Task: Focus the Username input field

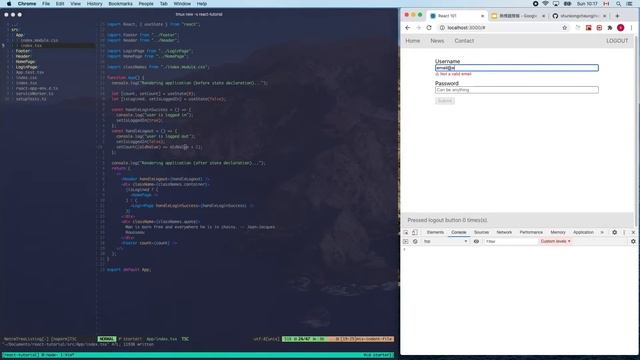Action: 517,68
